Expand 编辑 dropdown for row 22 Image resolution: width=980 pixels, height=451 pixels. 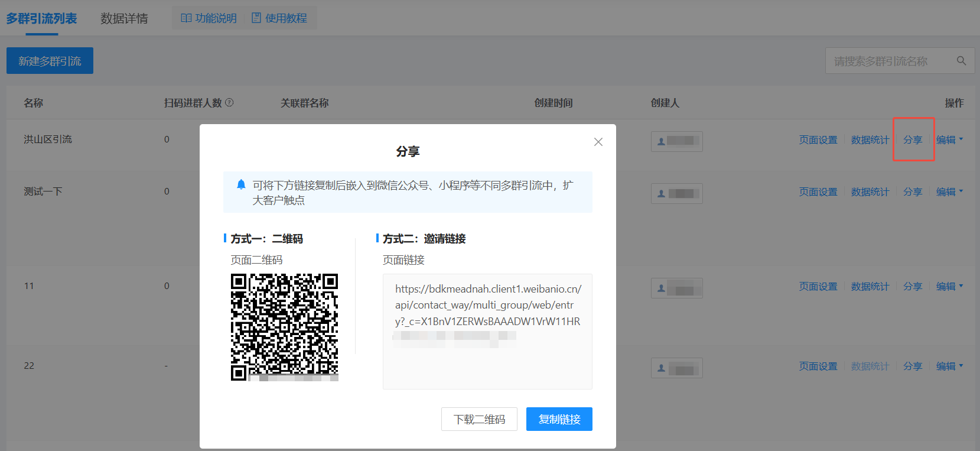pos(949,366)
